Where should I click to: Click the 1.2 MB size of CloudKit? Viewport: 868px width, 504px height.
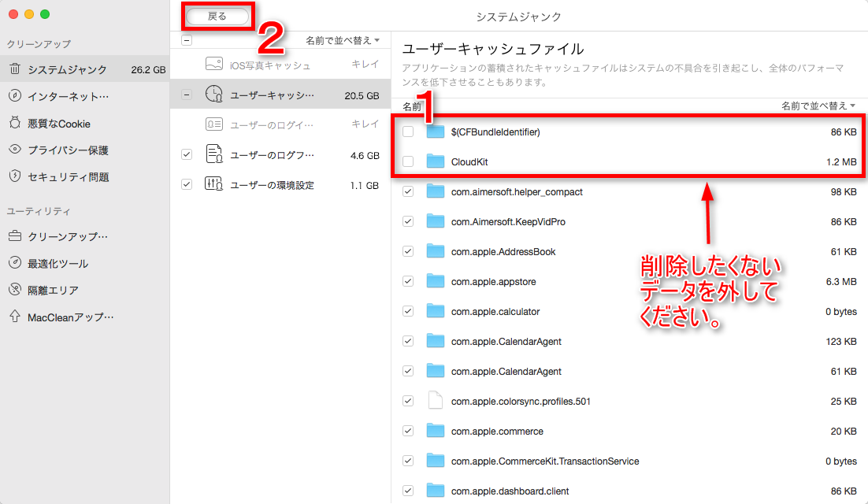click(x=841, y=162)
